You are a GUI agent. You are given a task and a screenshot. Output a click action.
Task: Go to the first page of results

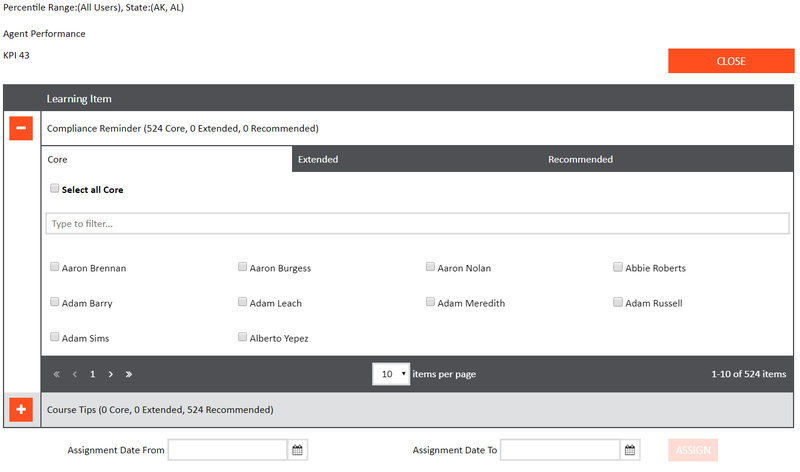tap(57, 374)
